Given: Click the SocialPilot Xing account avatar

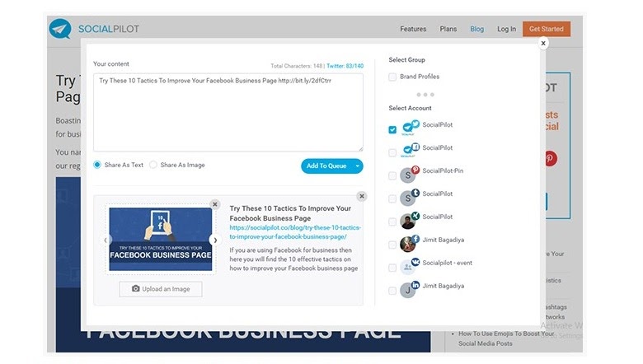Looking at the screenshot, I should point(410,219).
